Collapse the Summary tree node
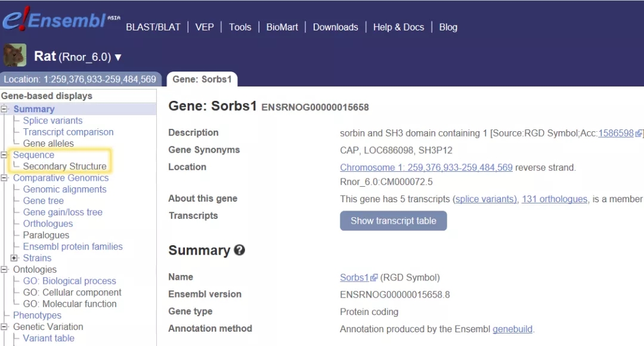Screen dimensions: 644x346 pyautogui.click(x=5, y=109)
